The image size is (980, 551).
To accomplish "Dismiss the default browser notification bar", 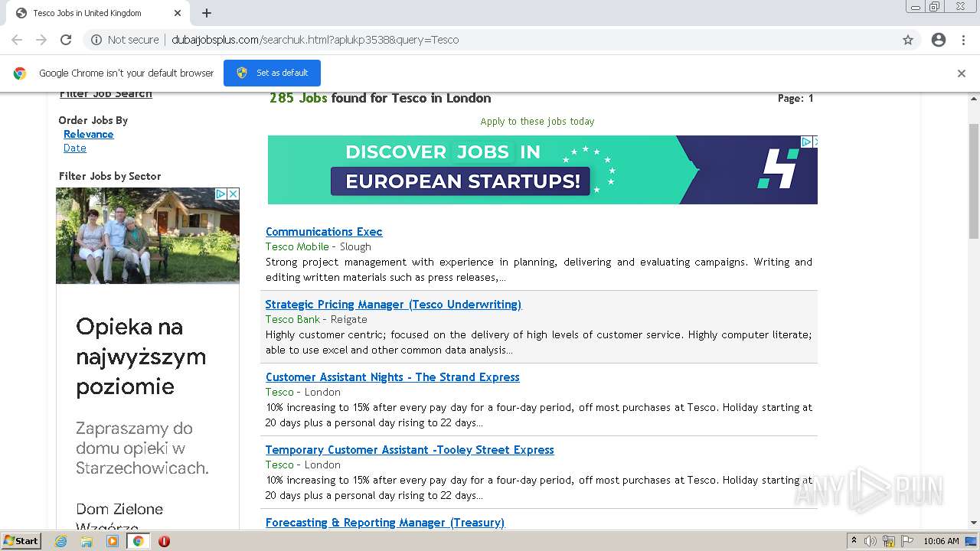I will click(x=961, y=73).
